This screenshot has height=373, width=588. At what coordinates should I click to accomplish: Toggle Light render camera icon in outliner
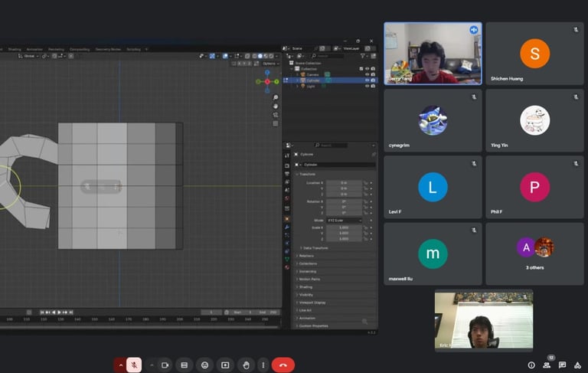pos(373,86)
